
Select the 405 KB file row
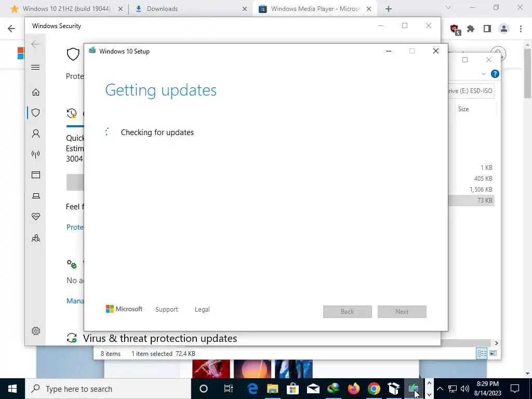tap(472, 179)
